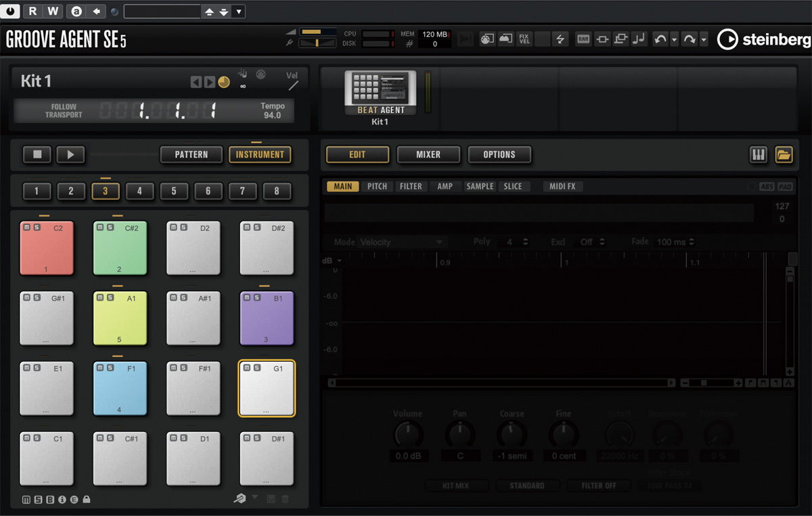This screenshot has width=812, height=516.
Task: Open preset management dropdown arrow
Action: pyautogui.click(x=238, y=12)
